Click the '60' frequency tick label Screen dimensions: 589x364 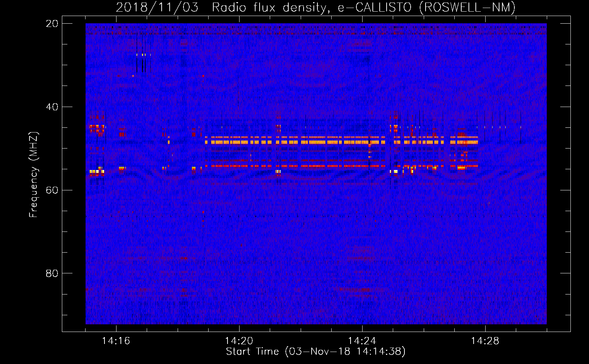[x=52, y=190]
